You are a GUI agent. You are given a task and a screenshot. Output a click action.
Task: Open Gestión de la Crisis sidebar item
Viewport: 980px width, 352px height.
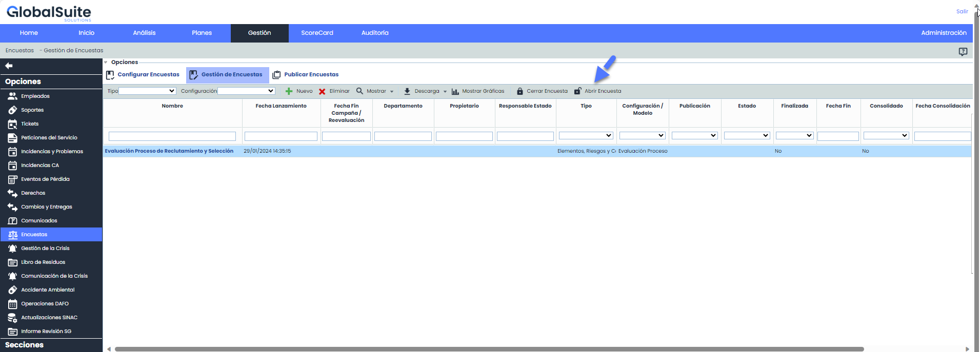(x=45, y=249)
